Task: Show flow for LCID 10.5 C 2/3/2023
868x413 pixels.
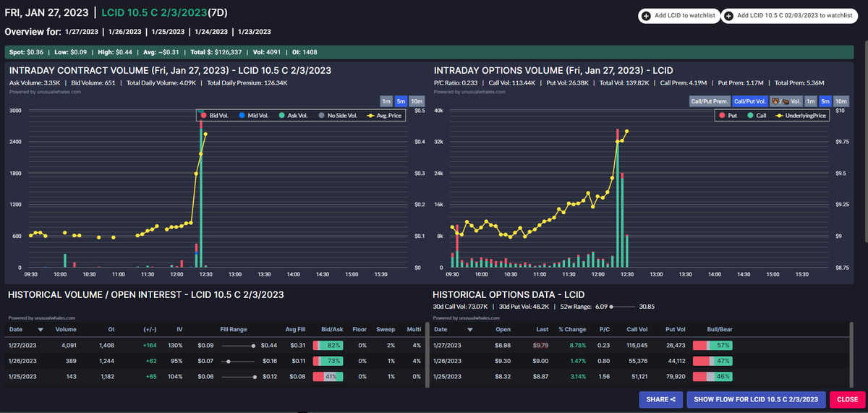Action: 756,399
